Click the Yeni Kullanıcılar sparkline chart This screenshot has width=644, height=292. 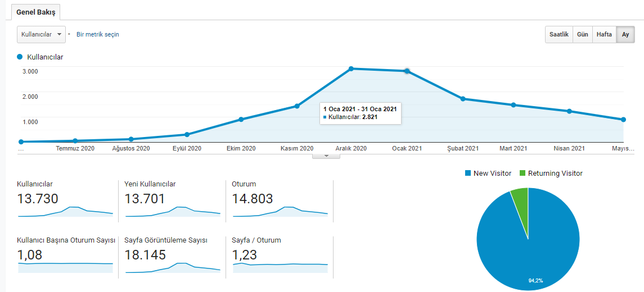[x=173, y=212]
